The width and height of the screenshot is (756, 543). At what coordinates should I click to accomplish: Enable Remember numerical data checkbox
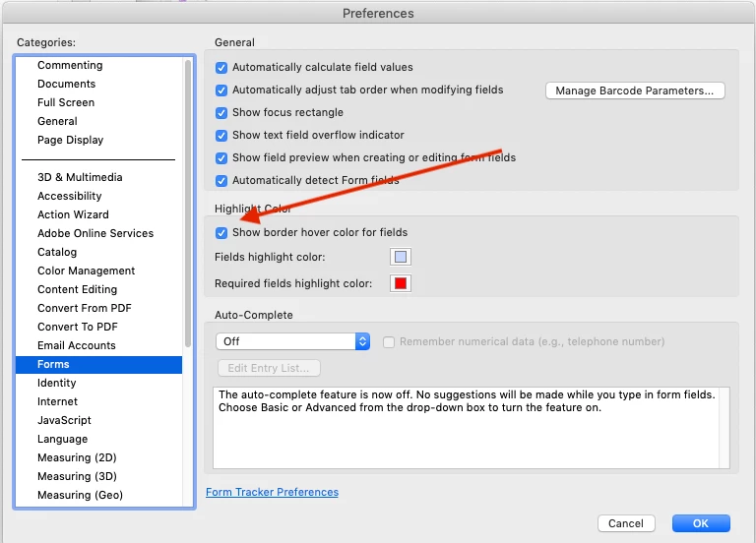pos(389,342)
